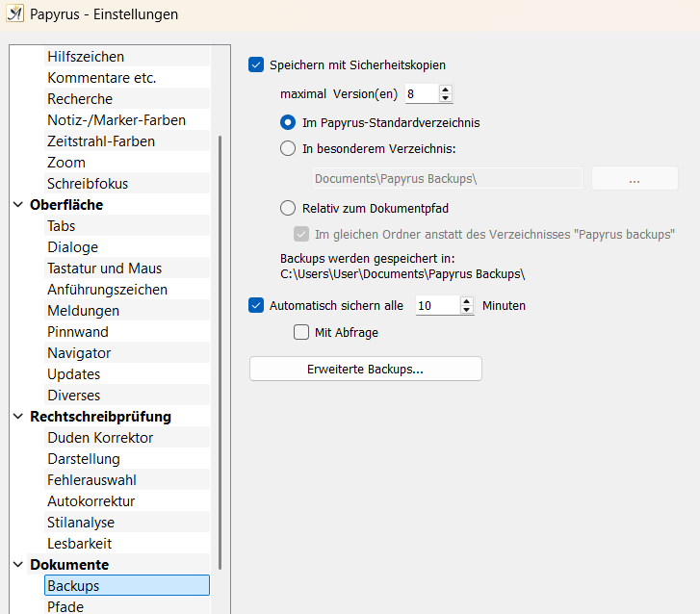
Task: Collapse the Oberfläche tree section
Action: 18,205
